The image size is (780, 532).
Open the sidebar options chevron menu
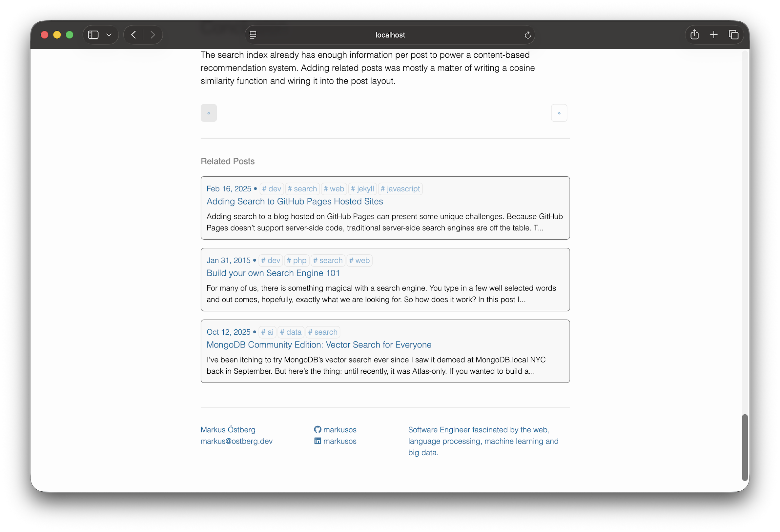109,34
